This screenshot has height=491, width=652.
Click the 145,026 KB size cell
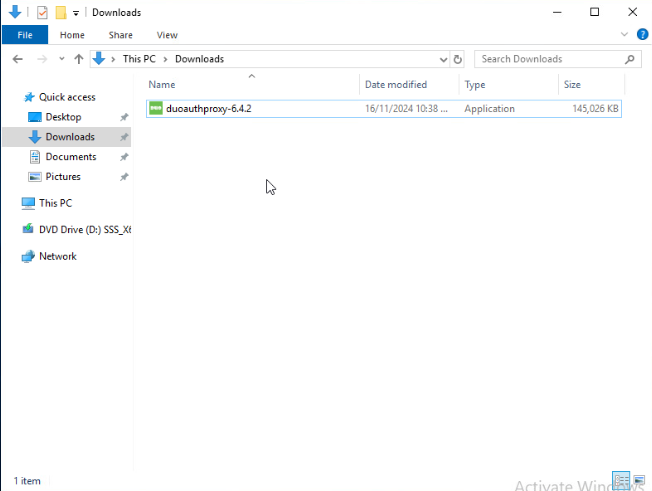(595, 109)
